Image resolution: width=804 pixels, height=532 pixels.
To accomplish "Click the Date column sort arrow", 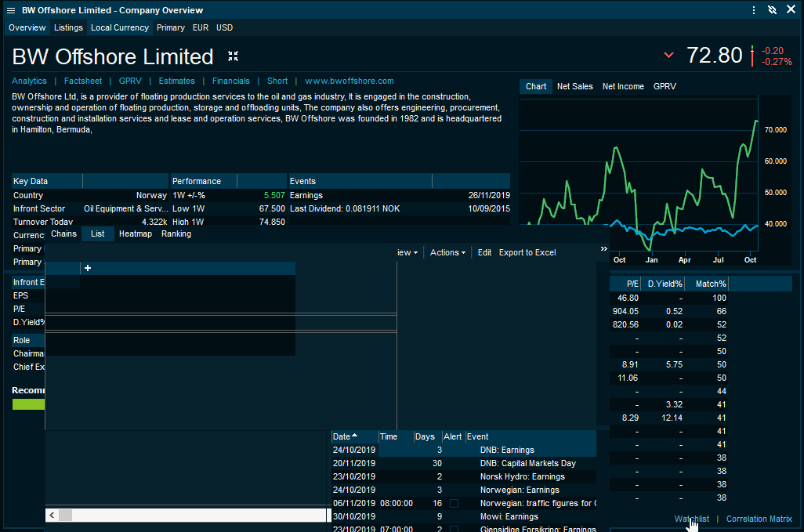I will [354, 436].
